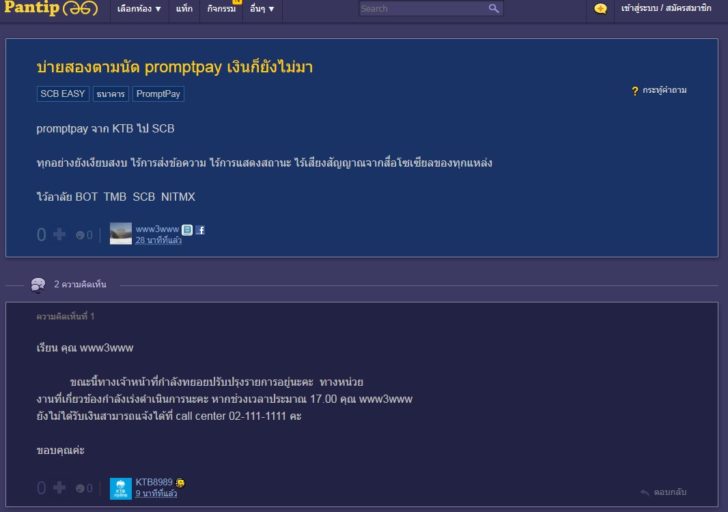Open www3www avatar thumbnail
Viewport: 728px width, 512px height.
click(x=121, y=233)
